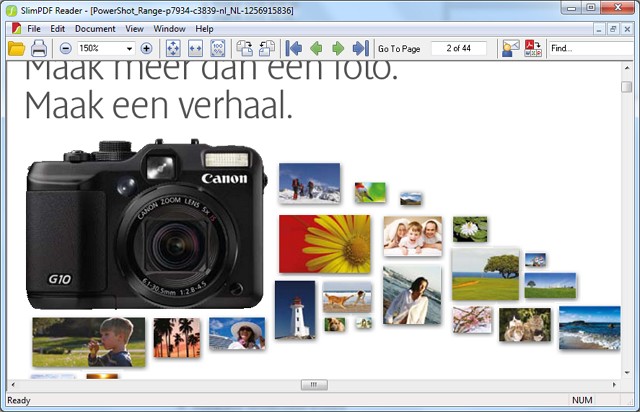Jump to the last page
640x412 pixels.
click(360, 49)
